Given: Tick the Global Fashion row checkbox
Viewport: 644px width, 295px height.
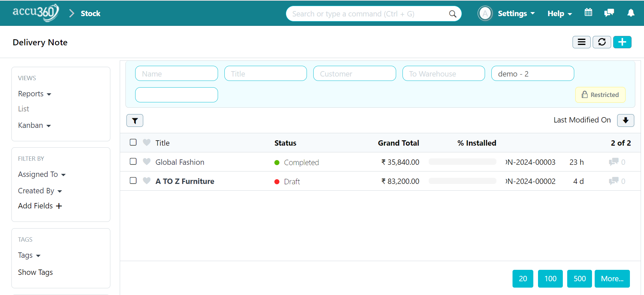Looking at the screenshot, I should pyautogui.click(x=133, y=161).
